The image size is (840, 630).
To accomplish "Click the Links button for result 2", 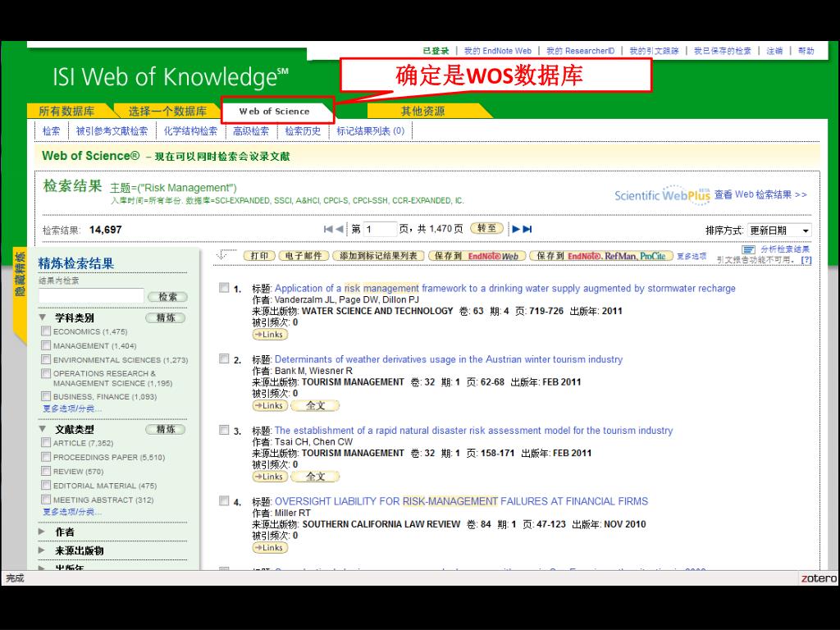I will tap(270, 405).
